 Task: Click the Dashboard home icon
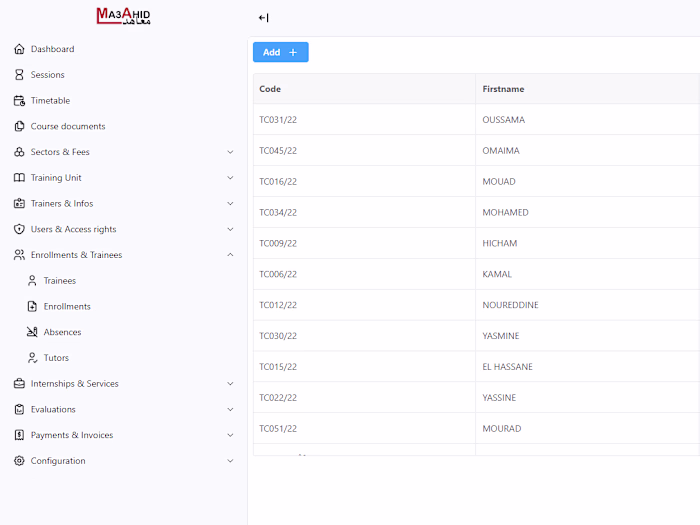pos(19,49)
